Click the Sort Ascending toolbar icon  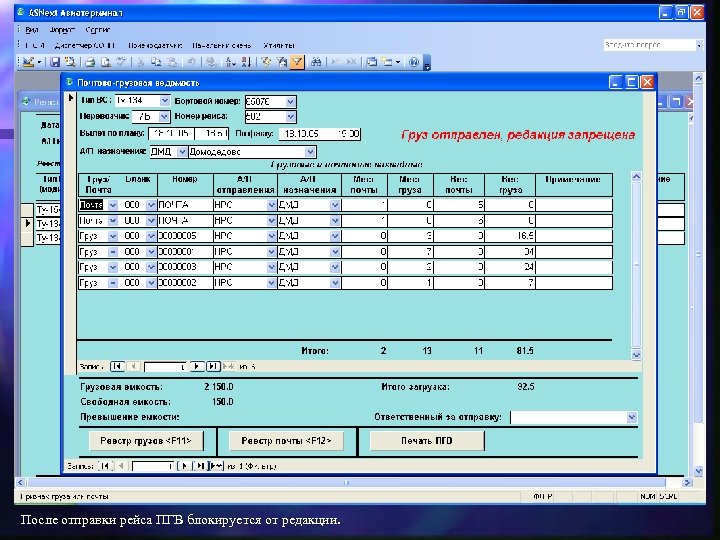(x=231, y=62)
